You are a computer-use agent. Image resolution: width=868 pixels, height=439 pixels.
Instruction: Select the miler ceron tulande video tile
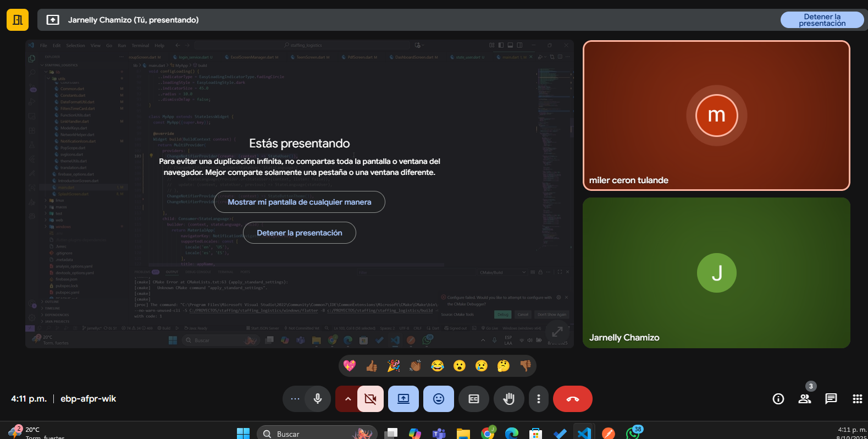click(716, 116)
